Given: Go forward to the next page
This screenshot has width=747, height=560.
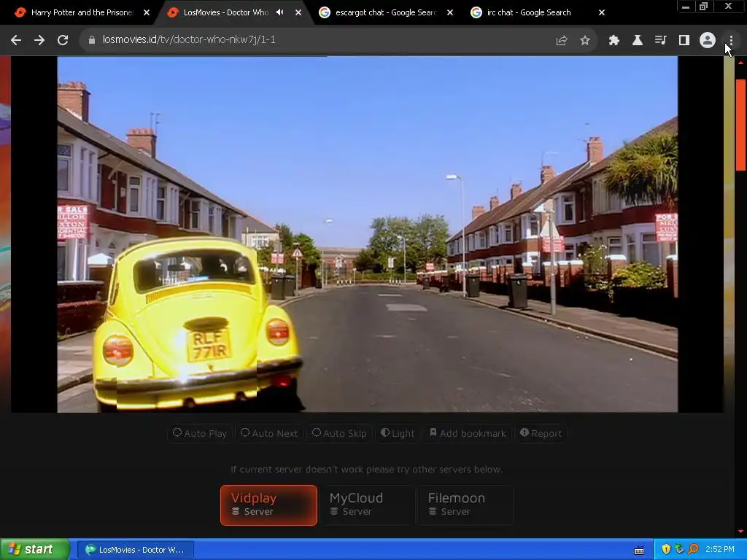Looking at the screenshot, I should click(39, 41).
